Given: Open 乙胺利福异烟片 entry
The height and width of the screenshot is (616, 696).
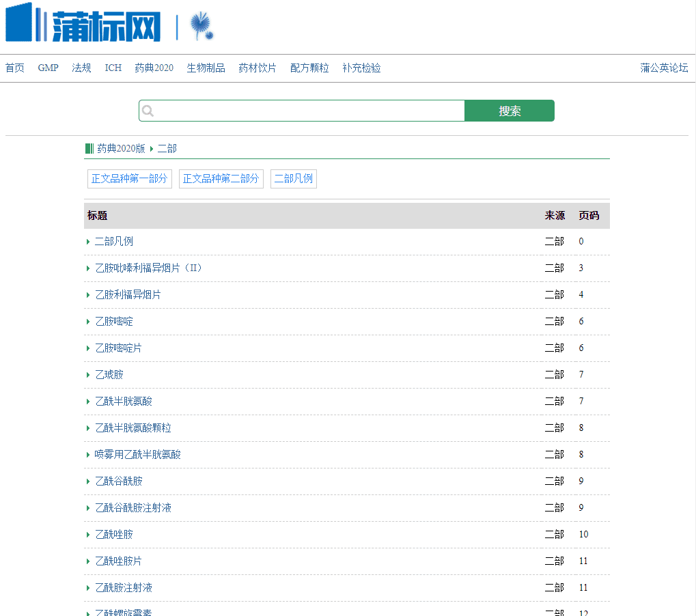Looking at the screenshot, I should (128, 295).
